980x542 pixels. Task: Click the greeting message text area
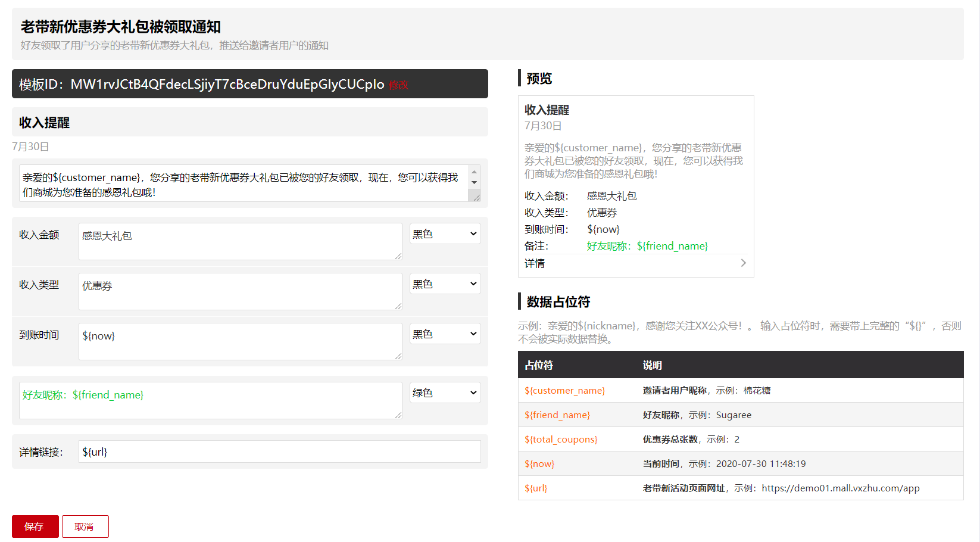click(243, 183)
